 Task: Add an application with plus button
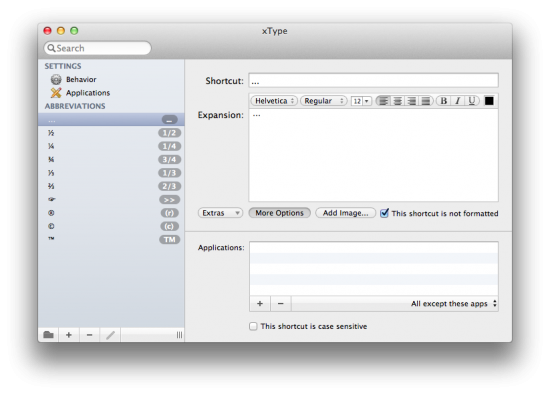point(260,304)
